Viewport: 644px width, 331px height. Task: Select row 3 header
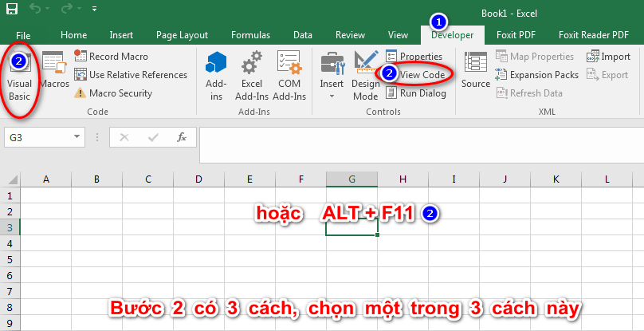point(10,227)
